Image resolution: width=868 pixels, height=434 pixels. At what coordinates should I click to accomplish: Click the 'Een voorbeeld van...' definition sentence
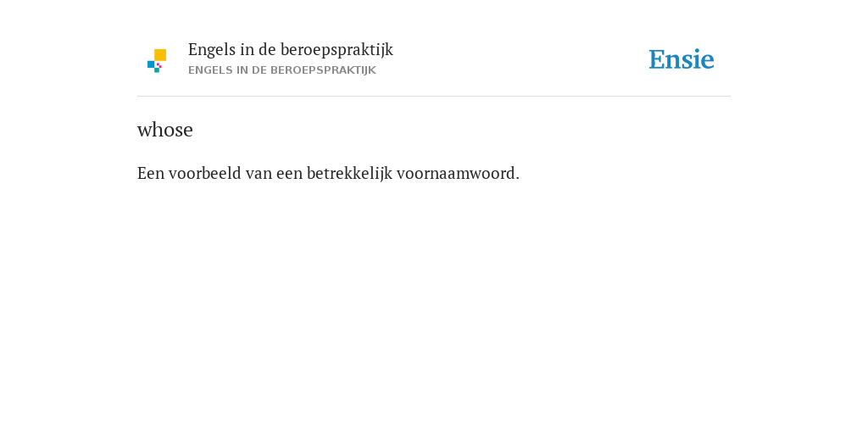click(328, 173)
